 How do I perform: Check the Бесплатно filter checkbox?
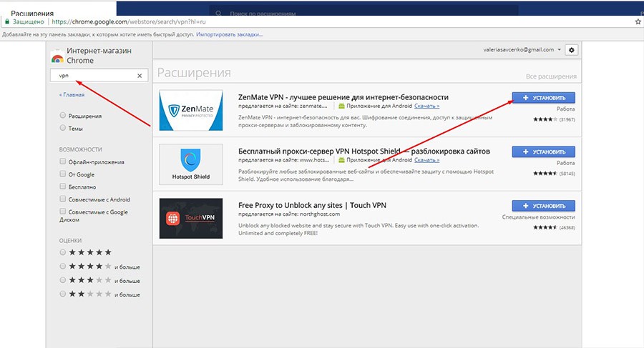64,187
